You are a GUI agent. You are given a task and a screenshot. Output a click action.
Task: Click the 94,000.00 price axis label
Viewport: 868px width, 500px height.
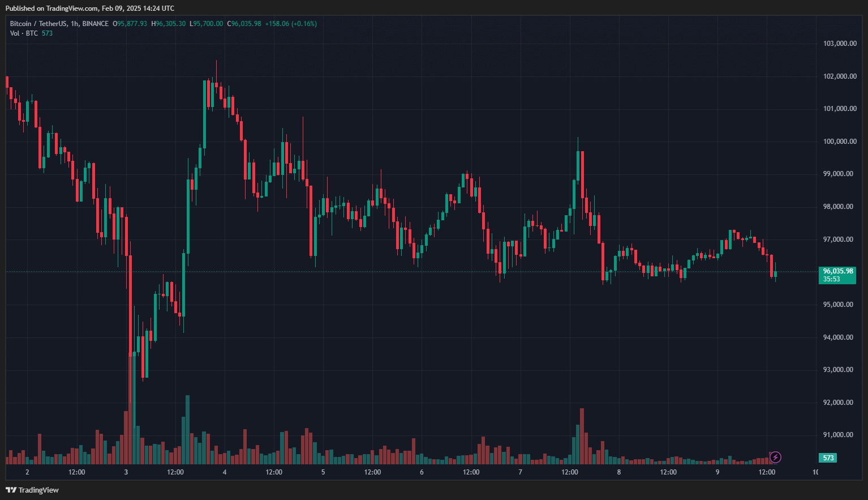(x=838, y=337)
